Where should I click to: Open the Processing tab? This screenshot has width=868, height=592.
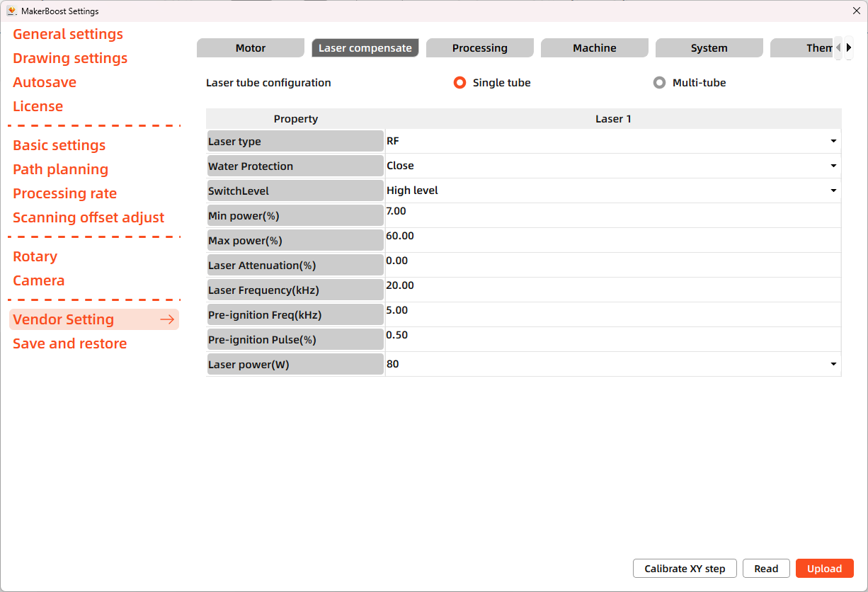click(479, 47)
